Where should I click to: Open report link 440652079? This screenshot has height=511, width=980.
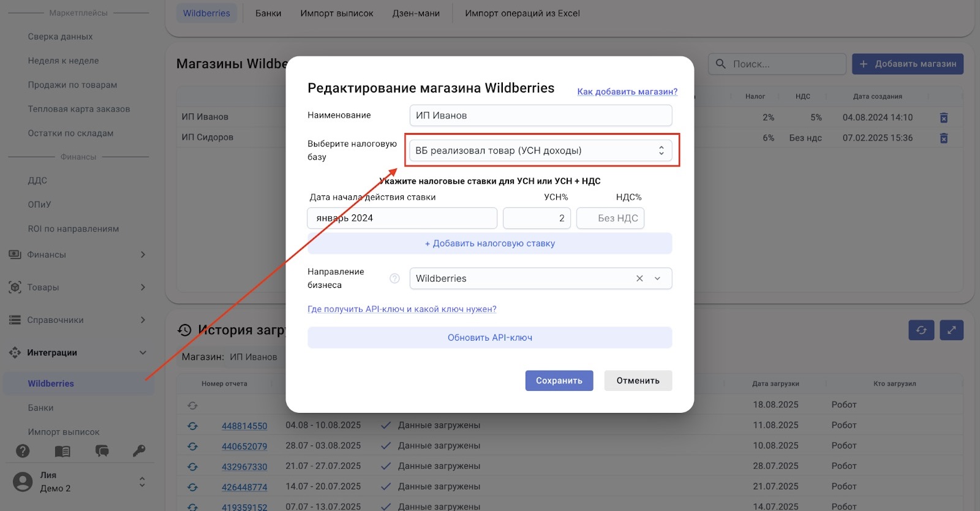coord(244,447)
